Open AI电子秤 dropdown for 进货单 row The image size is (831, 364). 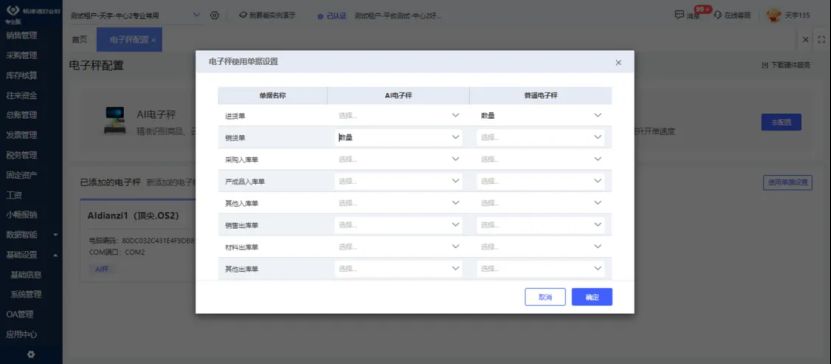point(399,115)
